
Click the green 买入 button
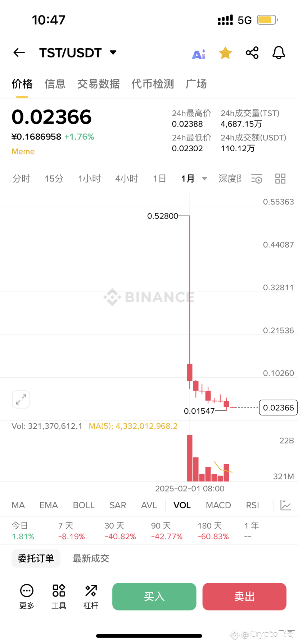pyautogui.click(x=154, y=597)
